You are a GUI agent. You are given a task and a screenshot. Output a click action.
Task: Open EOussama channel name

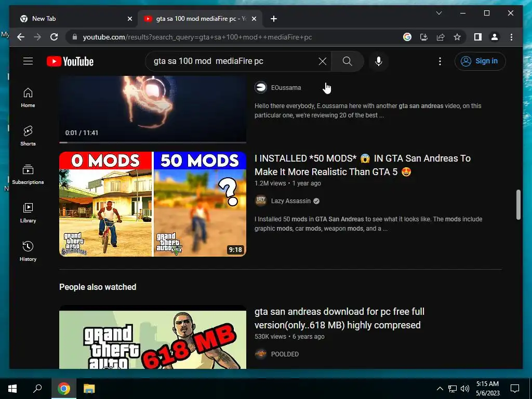coord(286,87)
